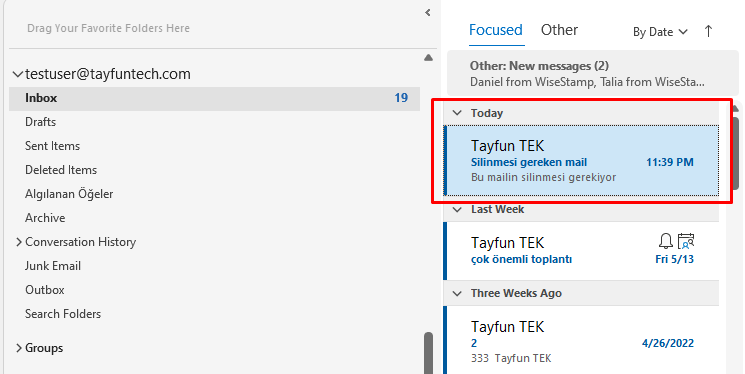This screenshot has width=745, height=374.
Task: Open the By Date sort dropdown
Action: 660,32
